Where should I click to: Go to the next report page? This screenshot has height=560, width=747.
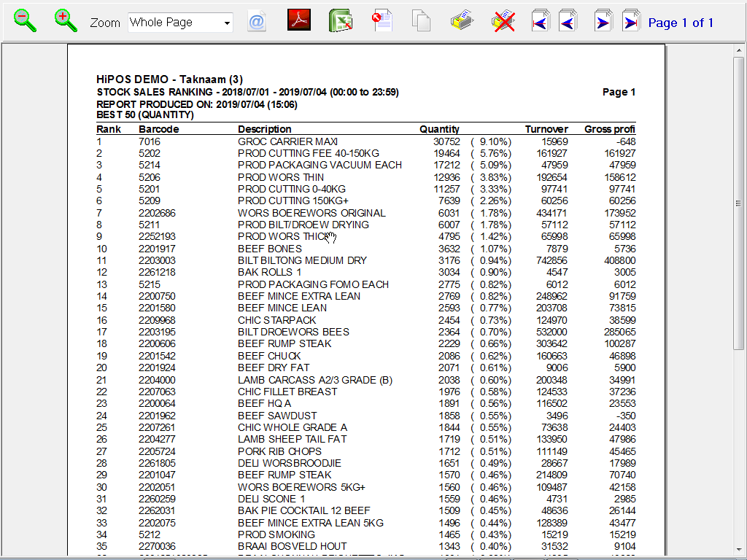(x=603, y=21)
